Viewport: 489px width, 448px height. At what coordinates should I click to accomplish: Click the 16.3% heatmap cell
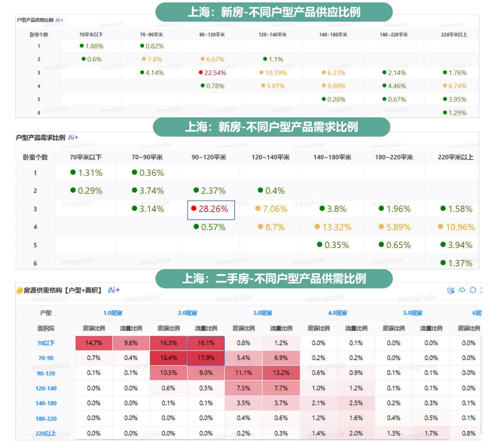pos(169,343)
